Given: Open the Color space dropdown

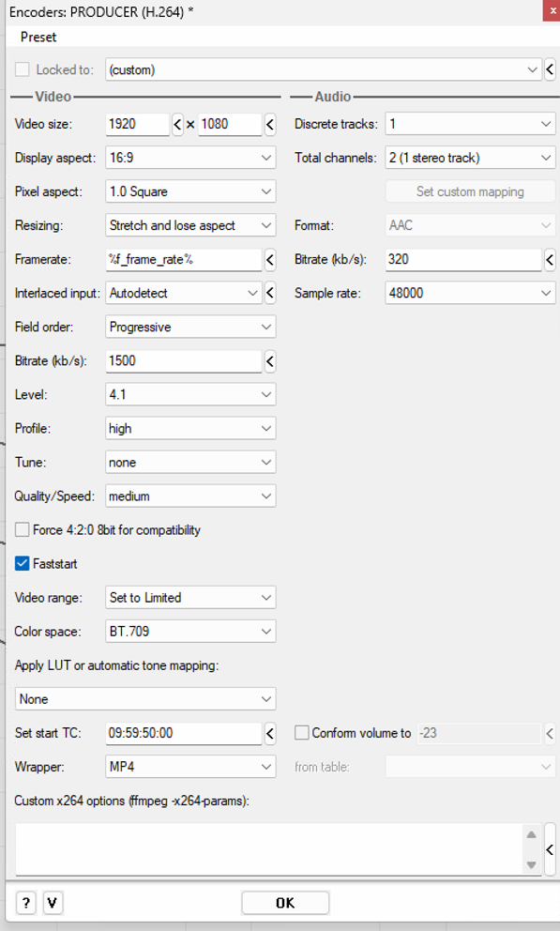Looking at the screenshot, I should click(x=190, y=632).
